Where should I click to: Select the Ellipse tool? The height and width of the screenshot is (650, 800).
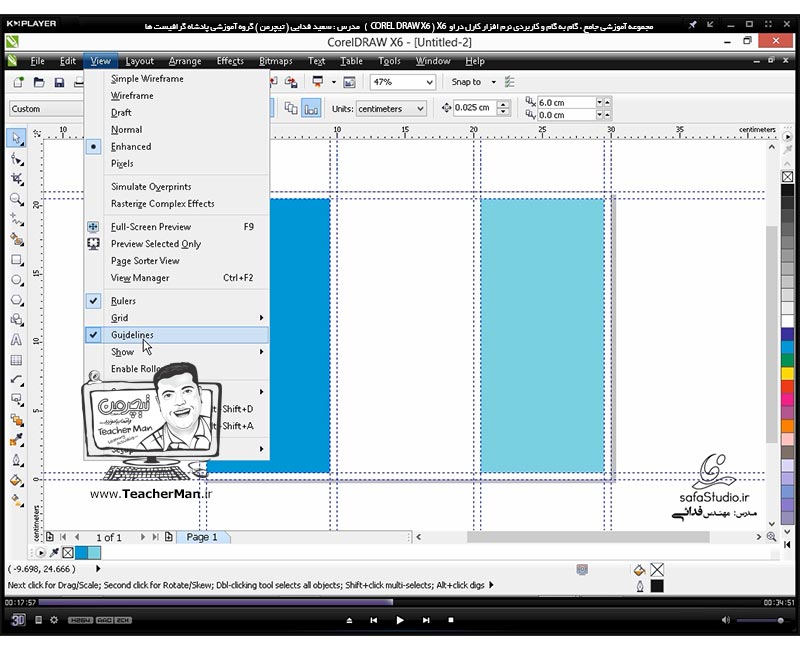(16, 280)
